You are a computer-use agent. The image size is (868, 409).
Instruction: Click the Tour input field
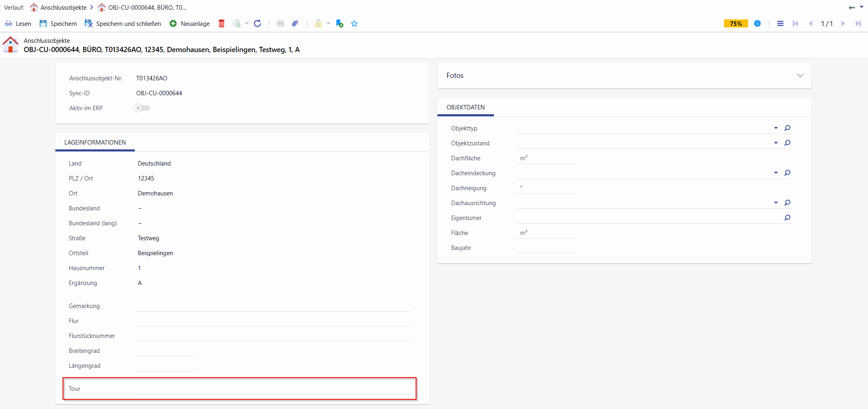272,388
